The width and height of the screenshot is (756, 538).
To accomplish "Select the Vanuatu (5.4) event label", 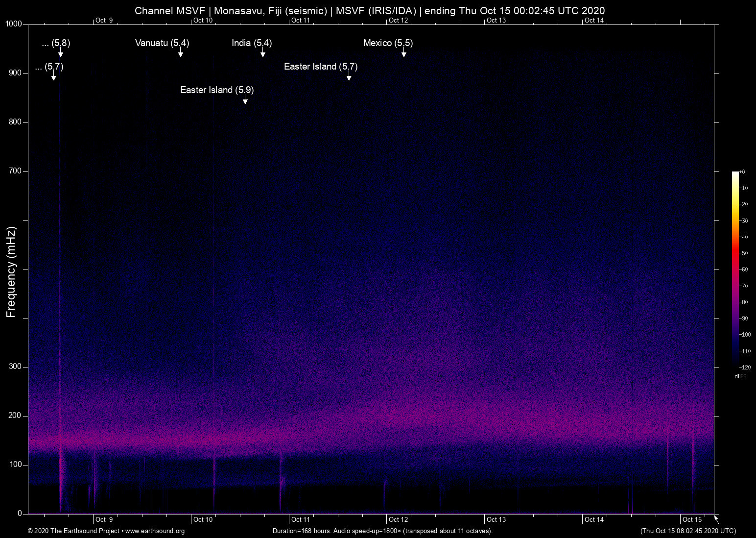I will (x=162, y=43).
